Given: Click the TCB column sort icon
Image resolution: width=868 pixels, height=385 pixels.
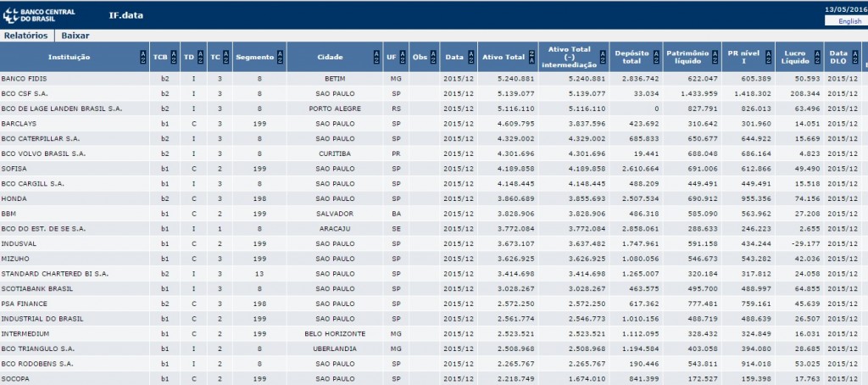Looking at the screenshot, I should pos(175,58).
